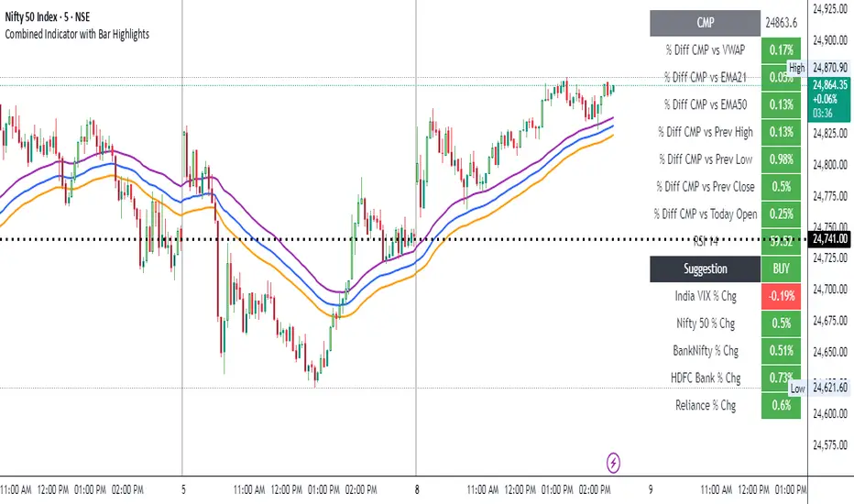
Task: Select the BankNifty % Chg label cell
Action: click(705, 350)
